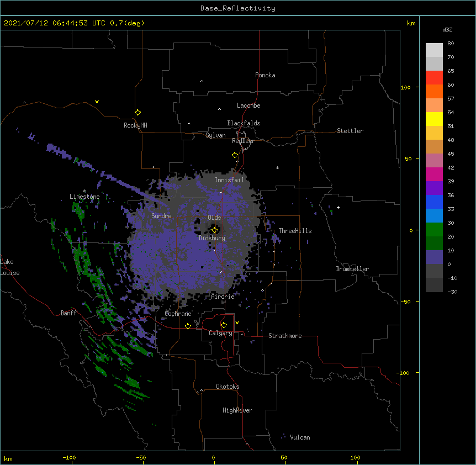Click the white plus marker near Drumheller

point(338,207)
